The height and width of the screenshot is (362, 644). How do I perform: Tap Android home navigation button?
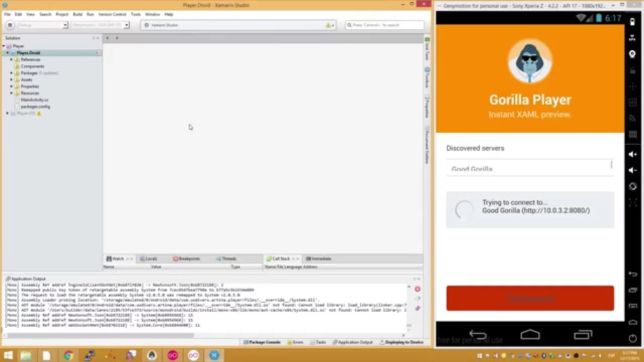click(x=530, y=334)
